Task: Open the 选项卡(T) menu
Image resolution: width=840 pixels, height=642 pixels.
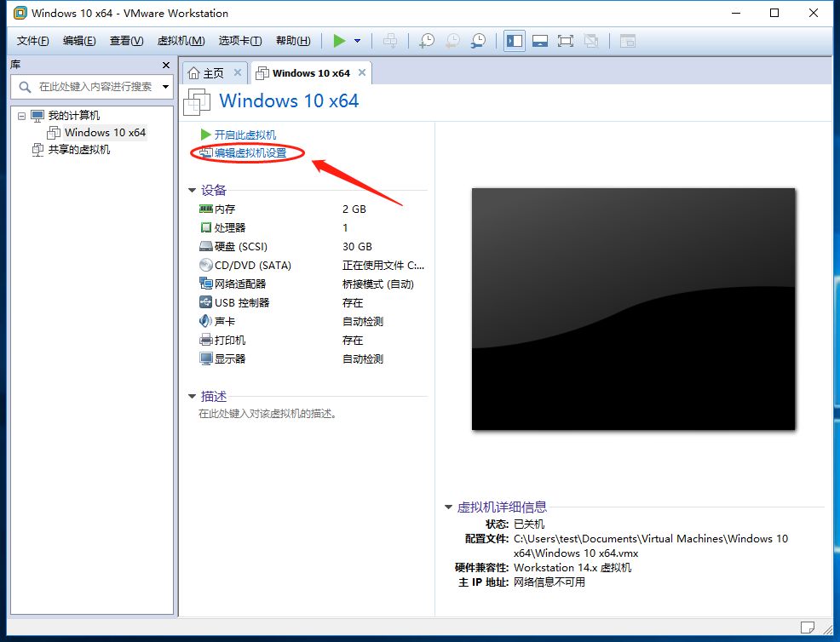Action: tap(240, 41)
